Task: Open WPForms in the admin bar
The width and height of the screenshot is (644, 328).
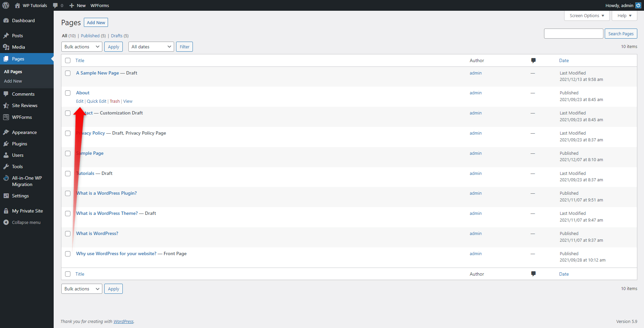Action: 100,5
